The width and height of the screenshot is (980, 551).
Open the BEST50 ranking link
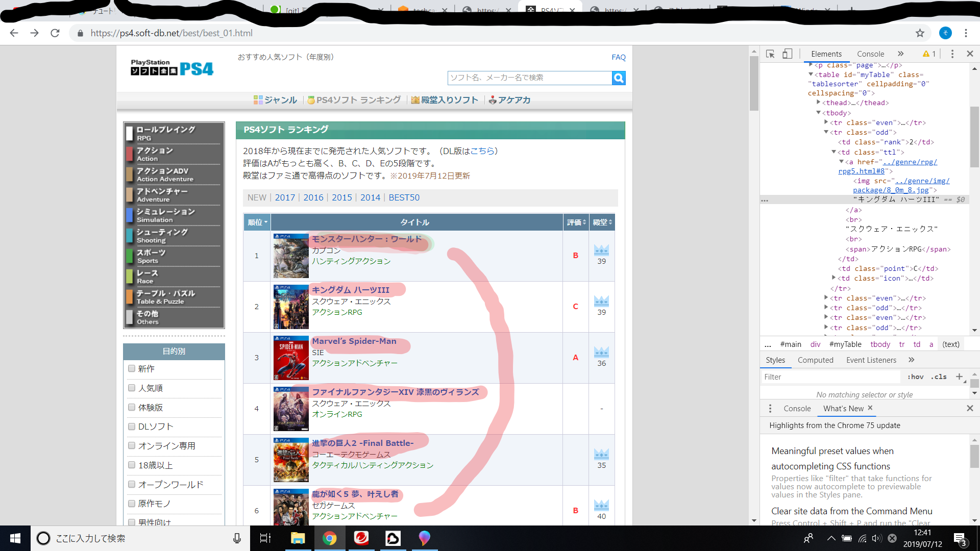click(x=404, y=197)
